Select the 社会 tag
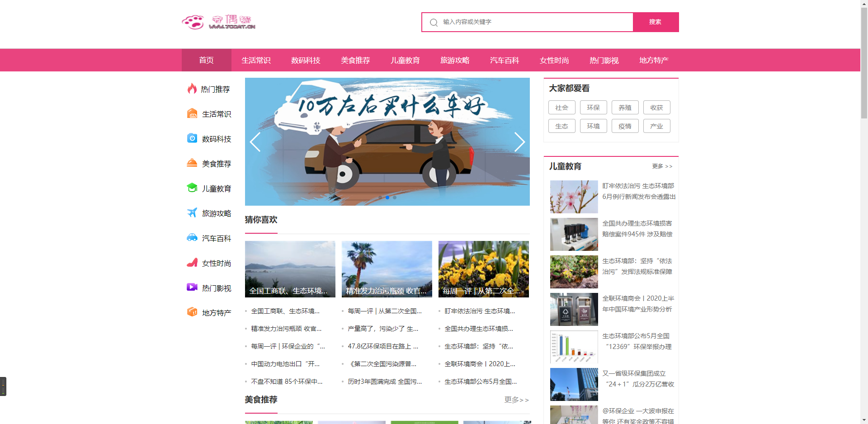Screen dimensions: 868x424 562,108
